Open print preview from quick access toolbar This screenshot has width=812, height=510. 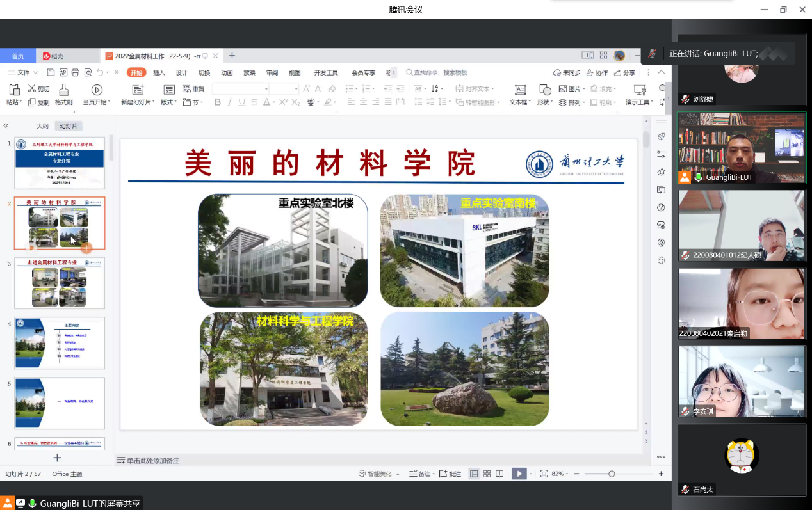click(88, 72)
